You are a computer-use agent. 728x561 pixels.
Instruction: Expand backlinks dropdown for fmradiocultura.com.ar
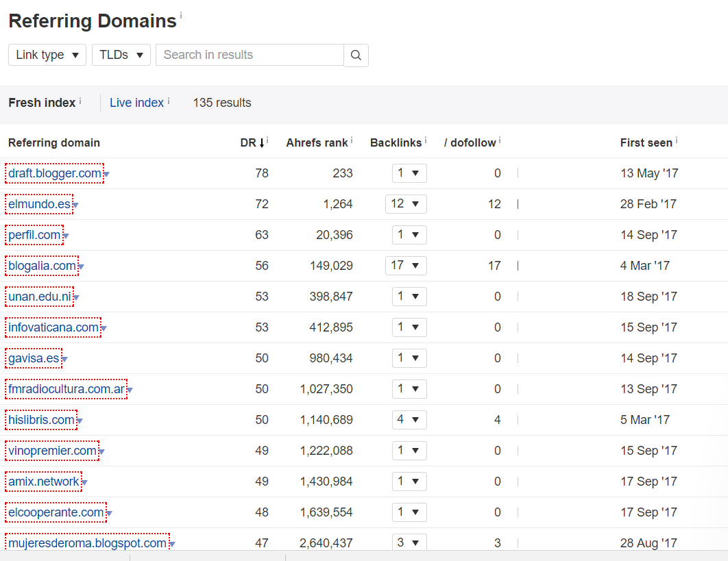point(409,389)
